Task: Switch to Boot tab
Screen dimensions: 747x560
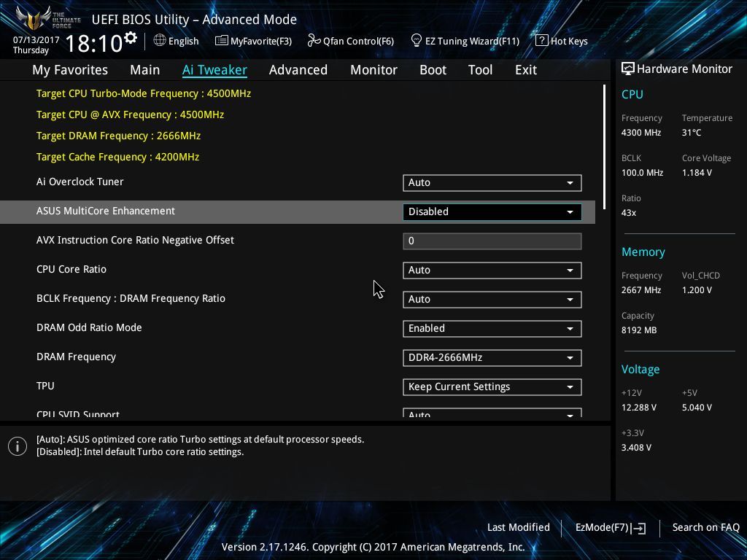Action: pyautogui.click(x=433, y=70)
